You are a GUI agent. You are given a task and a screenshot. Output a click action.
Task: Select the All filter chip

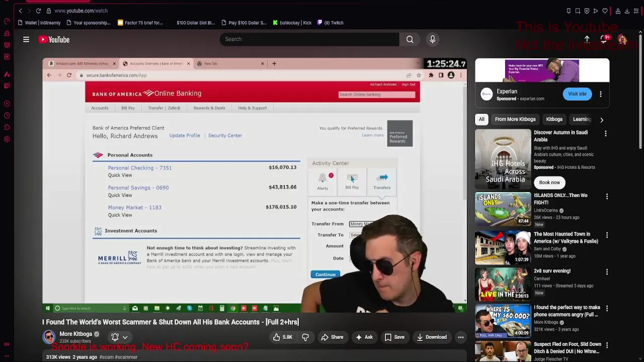(x=481, y=119)
